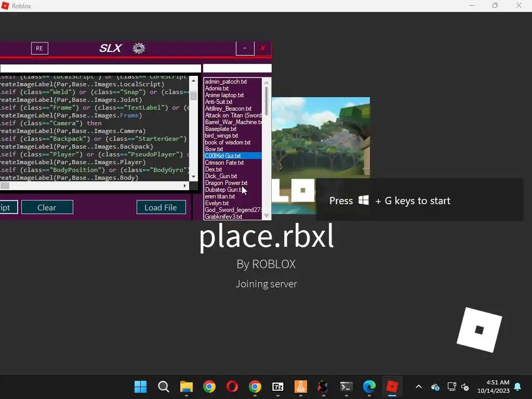The width and height of the screenshot is (532, 399).
Task: Minimize the SLX executor window
Action: click(x=245, y=48)
